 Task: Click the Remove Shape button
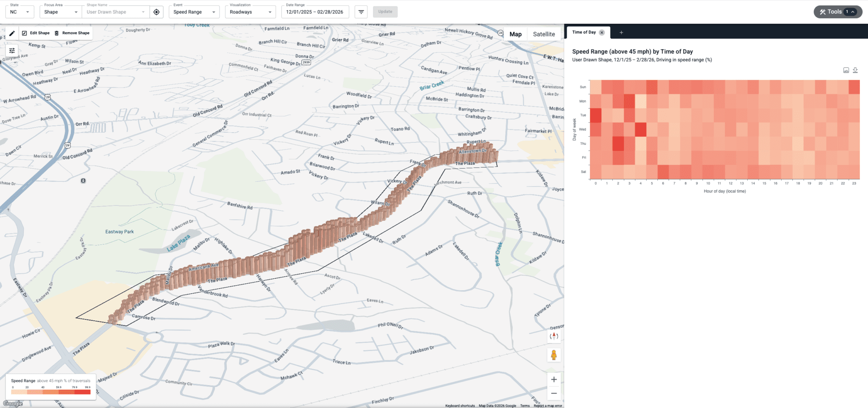[x=72, y=33]
